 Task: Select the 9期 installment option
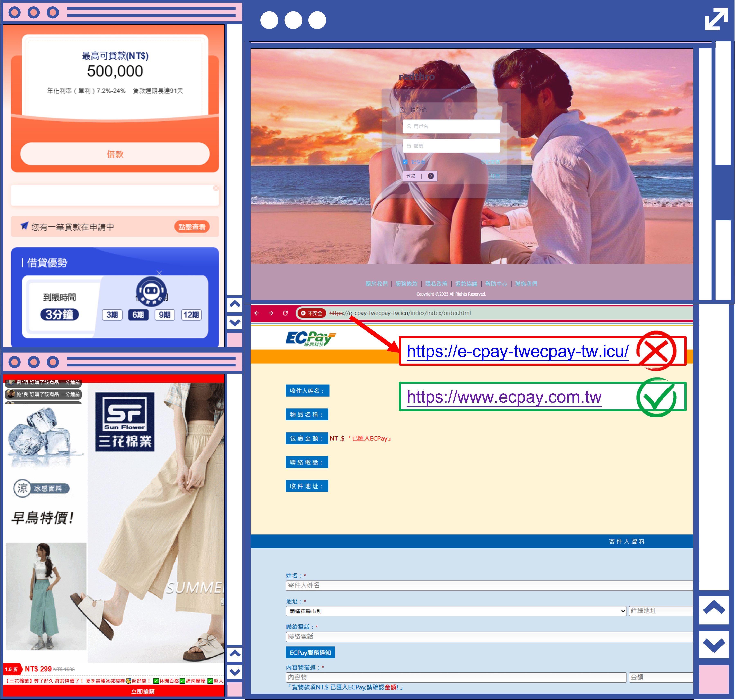(165, 315)
